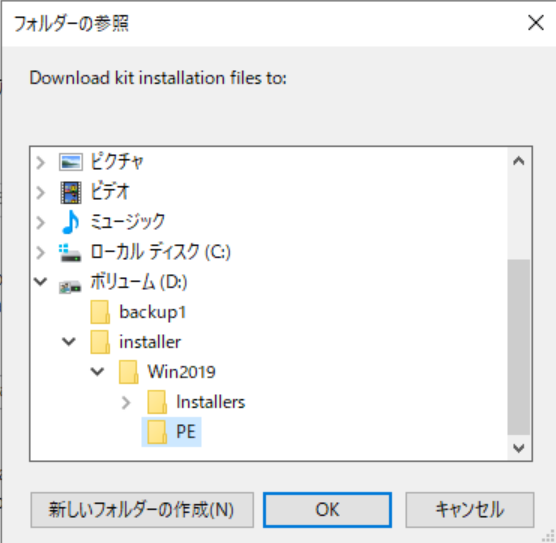
Task: Confirm with the OK button
Action: tap(327, 510)
